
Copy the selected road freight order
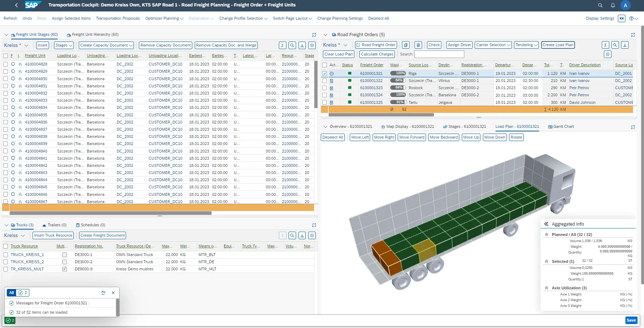[406, 45]
